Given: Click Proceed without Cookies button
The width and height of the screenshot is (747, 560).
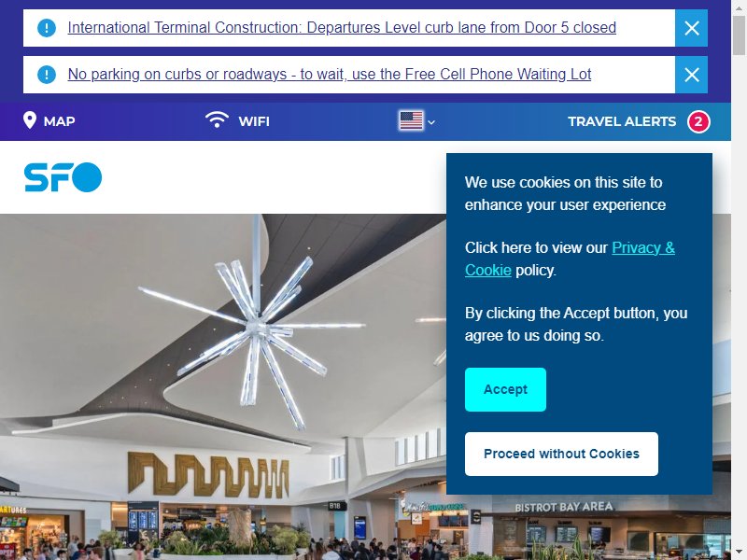Looking at the screenshot, I should [x=562, y=454].
